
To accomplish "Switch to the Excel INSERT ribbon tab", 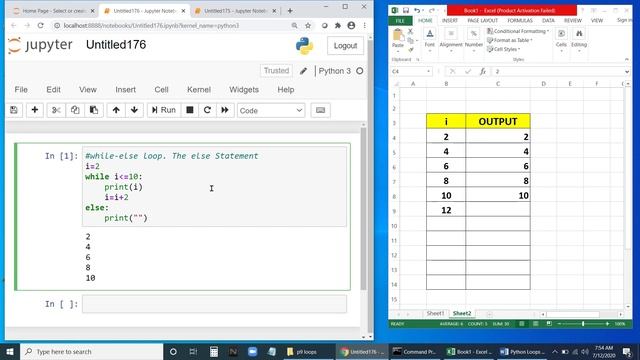I will [x=449, y=20].
